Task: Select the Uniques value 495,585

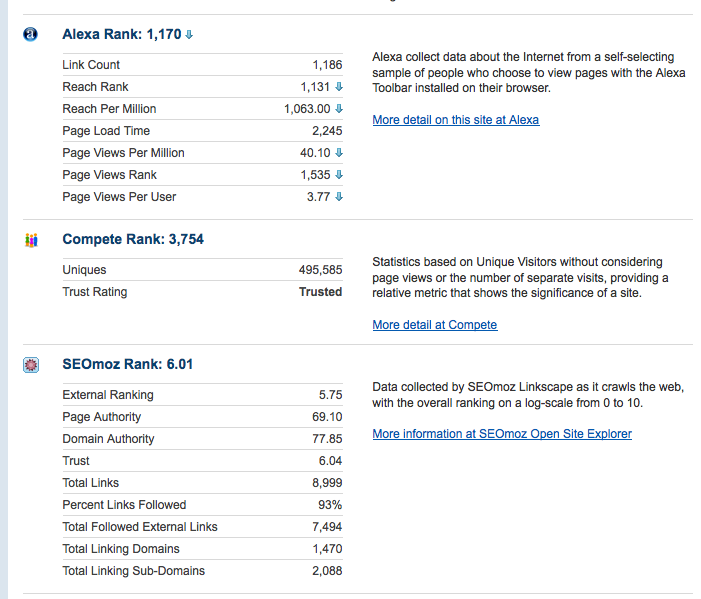Action: pyautogui.click(x=321, y=270)
